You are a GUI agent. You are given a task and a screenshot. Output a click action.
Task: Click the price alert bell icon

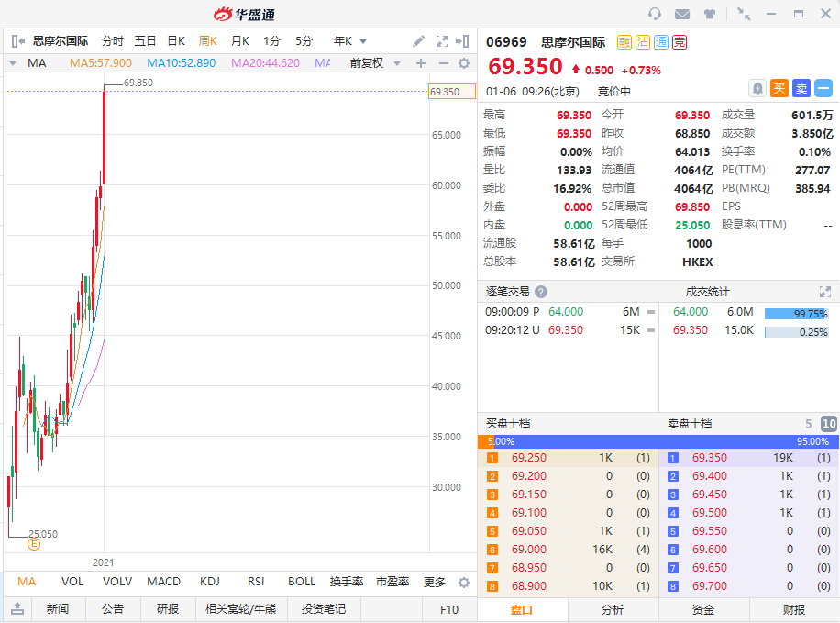point(757,88)
